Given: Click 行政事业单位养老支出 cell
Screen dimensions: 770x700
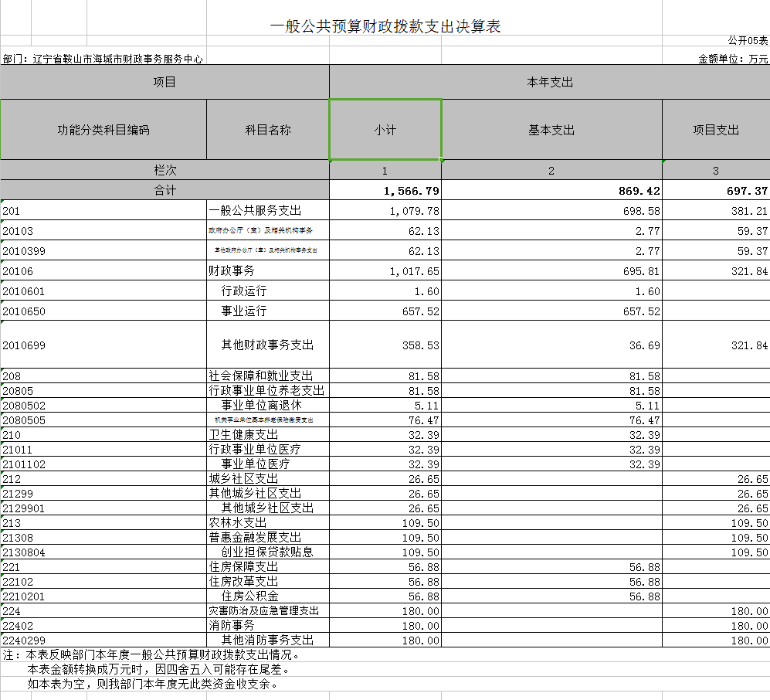Looking at the screenshot, I should tap(268, 390).
